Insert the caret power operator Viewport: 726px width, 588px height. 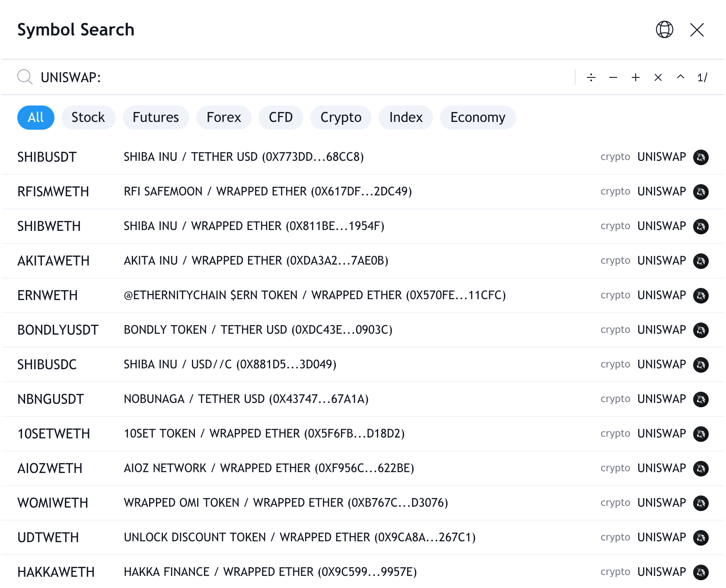[681, 77]
